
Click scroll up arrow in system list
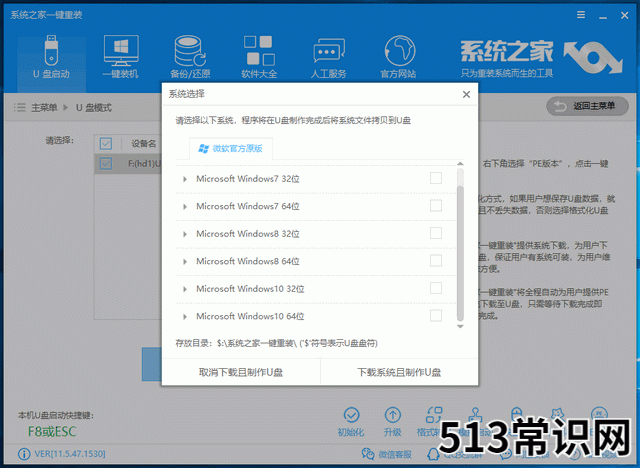coord(460,163)
